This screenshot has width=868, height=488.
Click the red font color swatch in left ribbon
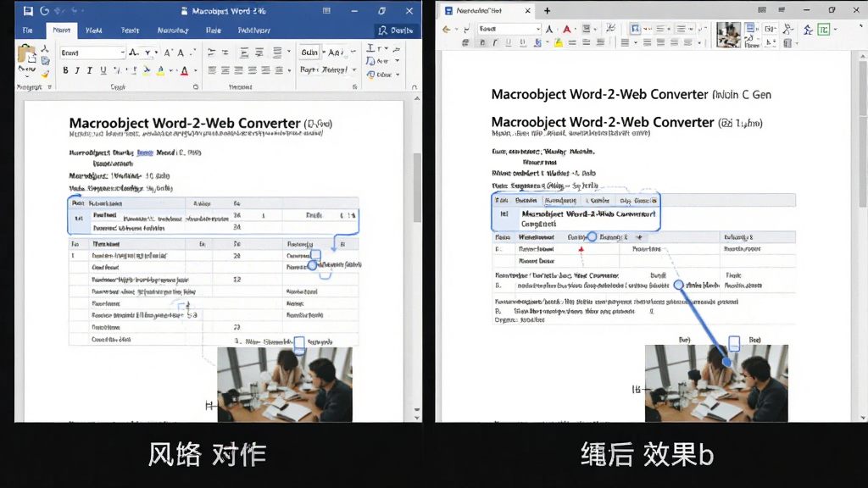tap(184, 71)
